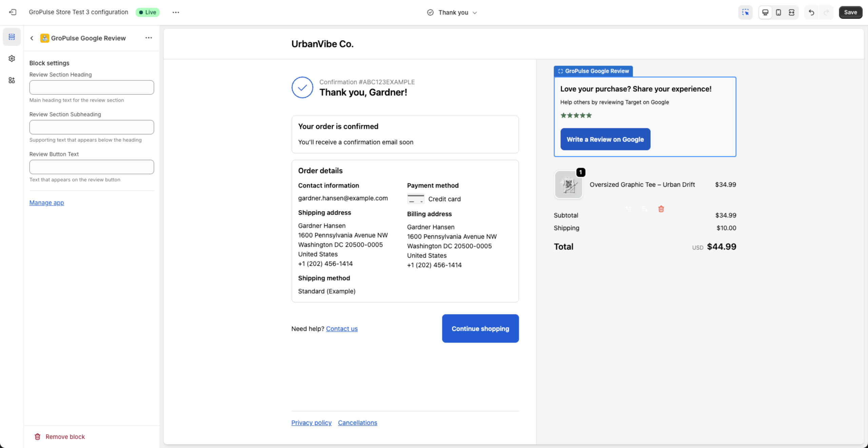Open the Manage app link
868x448 pixels.
(46, 203)
